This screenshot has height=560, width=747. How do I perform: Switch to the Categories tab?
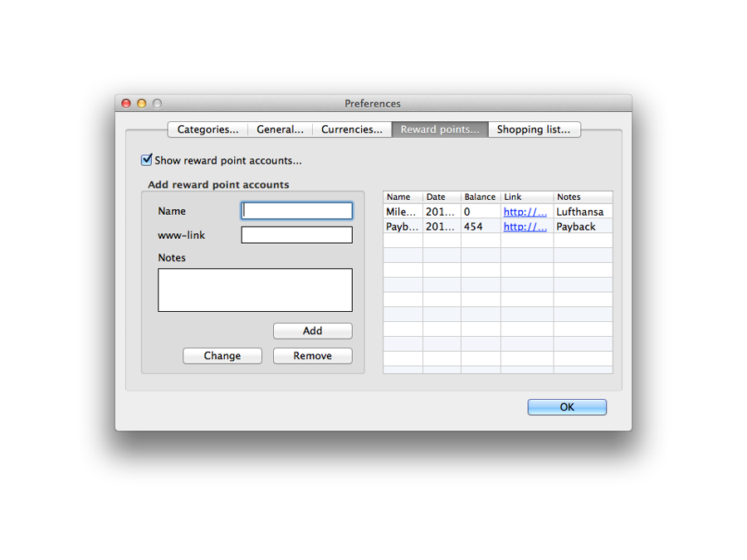pyautogui.click(x=207, y=129)
